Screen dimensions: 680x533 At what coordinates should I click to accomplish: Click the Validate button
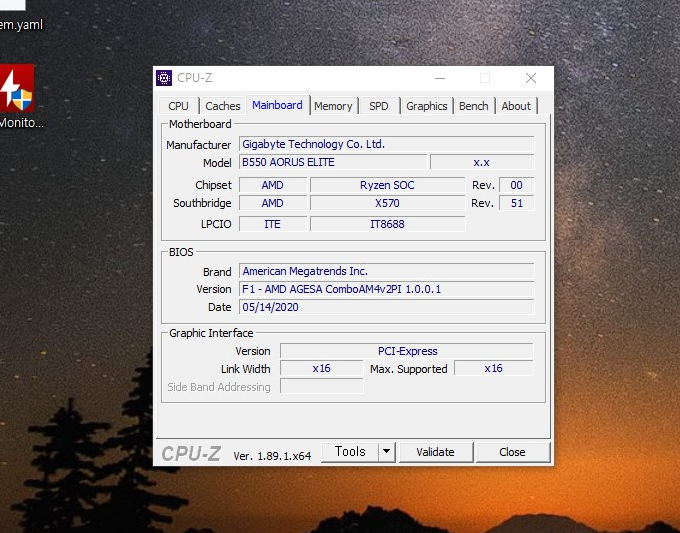coord(435,452)
